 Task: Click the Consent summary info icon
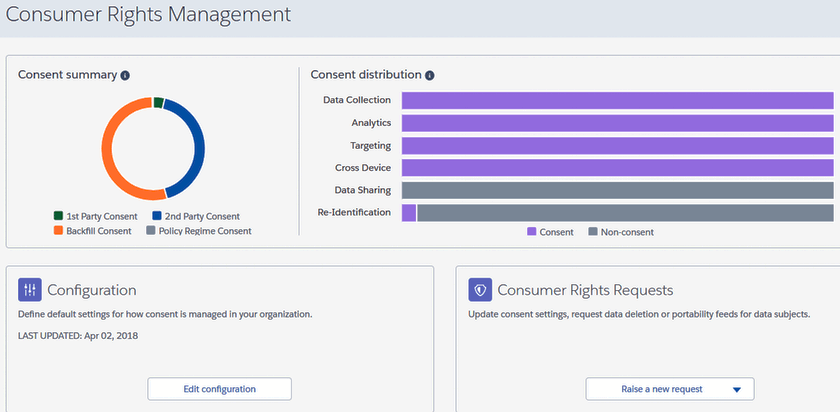point(125,75)
